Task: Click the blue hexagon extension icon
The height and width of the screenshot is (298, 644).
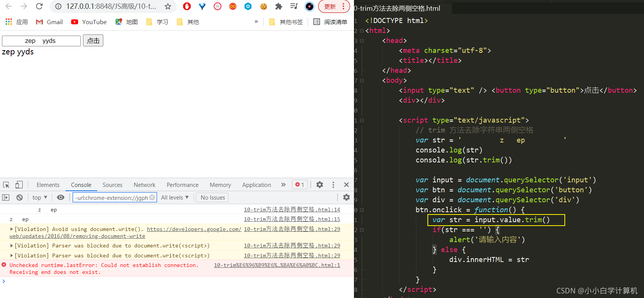Action: tap(248, 6)
